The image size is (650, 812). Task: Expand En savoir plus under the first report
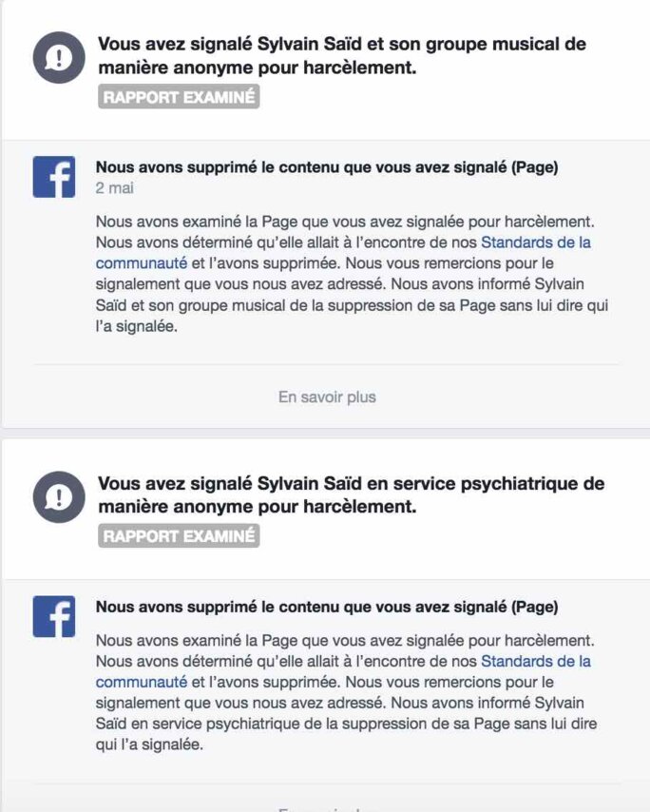pos(327,396)
